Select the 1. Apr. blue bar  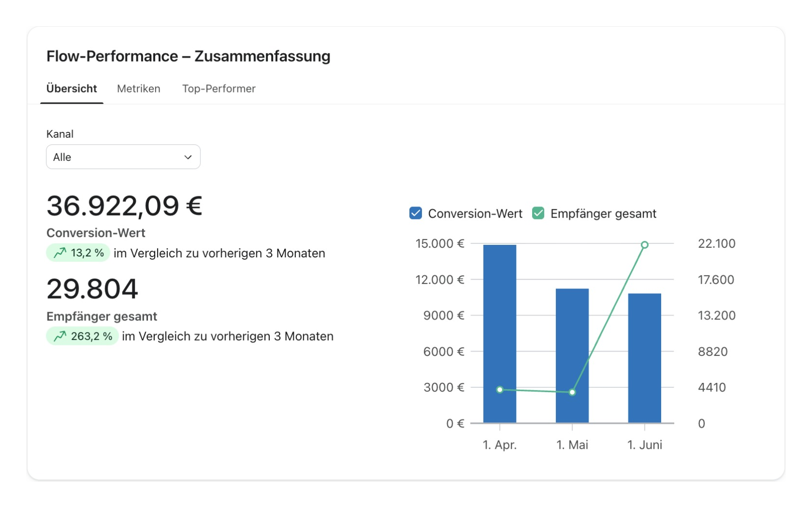tap(500, 334)
